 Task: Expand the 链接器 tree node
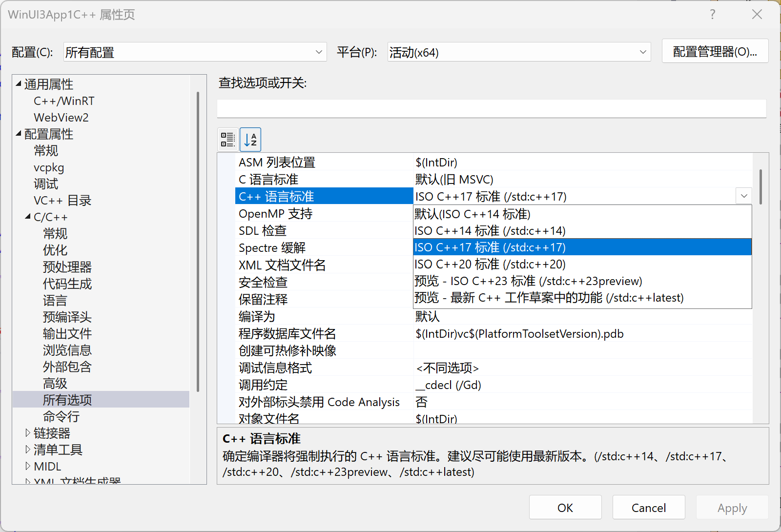28,433
